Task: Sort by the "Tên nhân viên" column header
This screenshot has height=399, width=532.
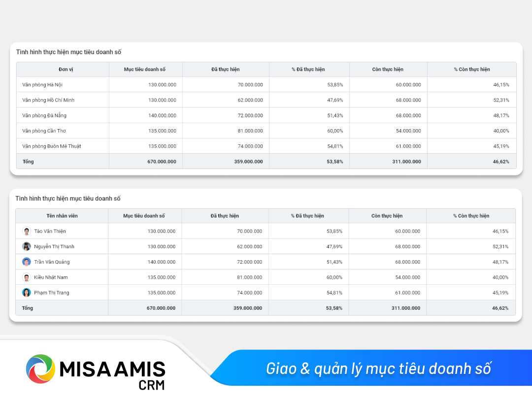Action: click(62, 216)
